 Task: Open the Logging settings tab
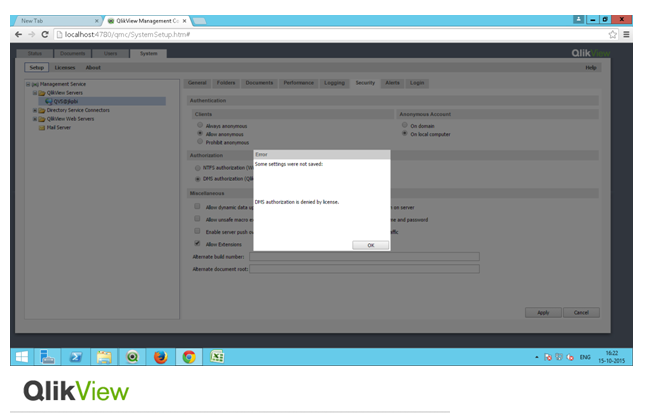[334, 83]
